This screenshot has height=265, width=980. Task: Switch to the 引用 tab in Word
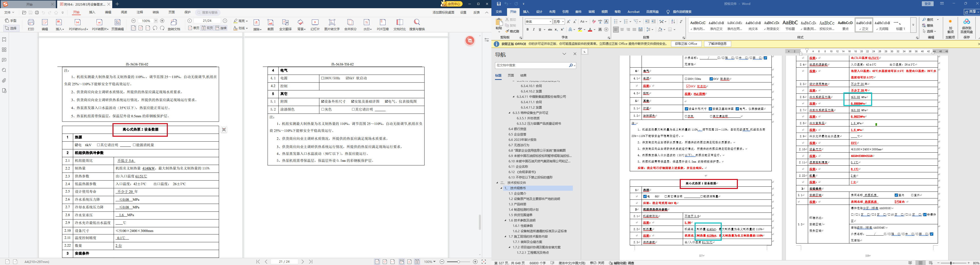(565, 12)
